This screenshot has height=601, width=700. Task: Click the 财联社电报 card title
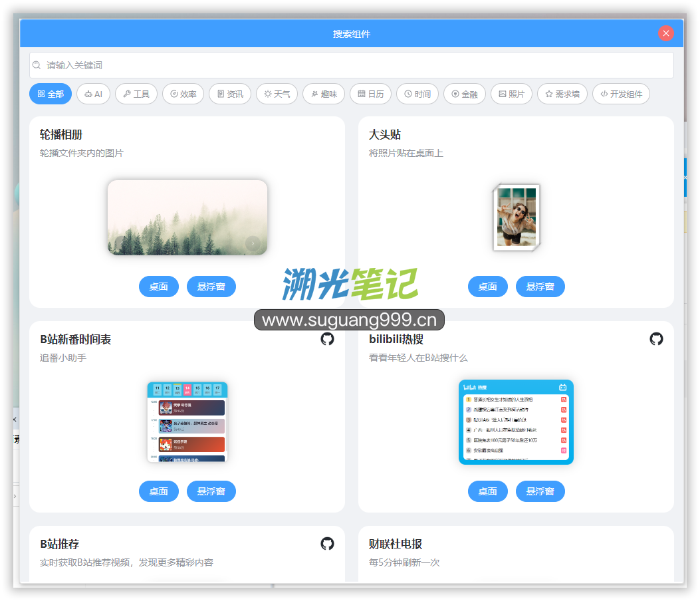(396, 544)
